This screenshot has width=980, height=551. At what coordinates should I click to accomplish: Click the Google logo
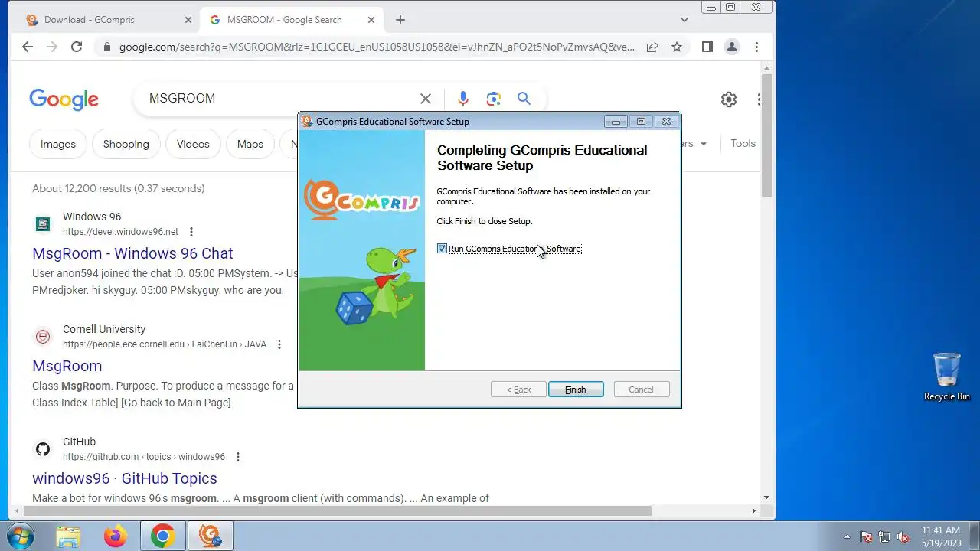tap(64, 99)
